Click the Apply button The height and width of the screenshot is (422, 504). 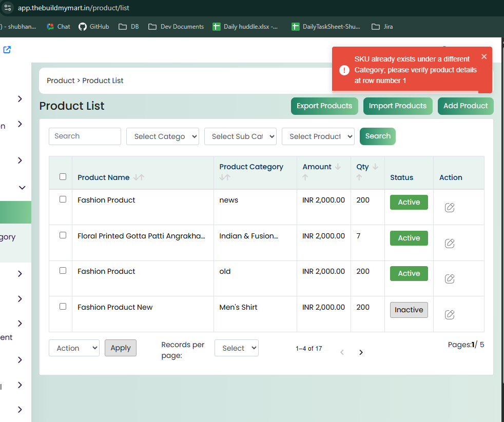(121, 348)
